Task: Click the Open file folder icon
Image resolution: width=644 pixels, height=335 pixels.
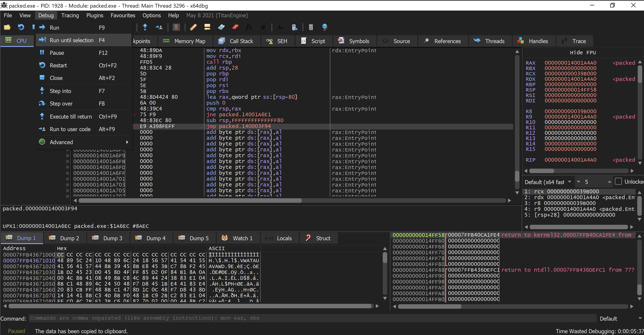Action: 7,27
